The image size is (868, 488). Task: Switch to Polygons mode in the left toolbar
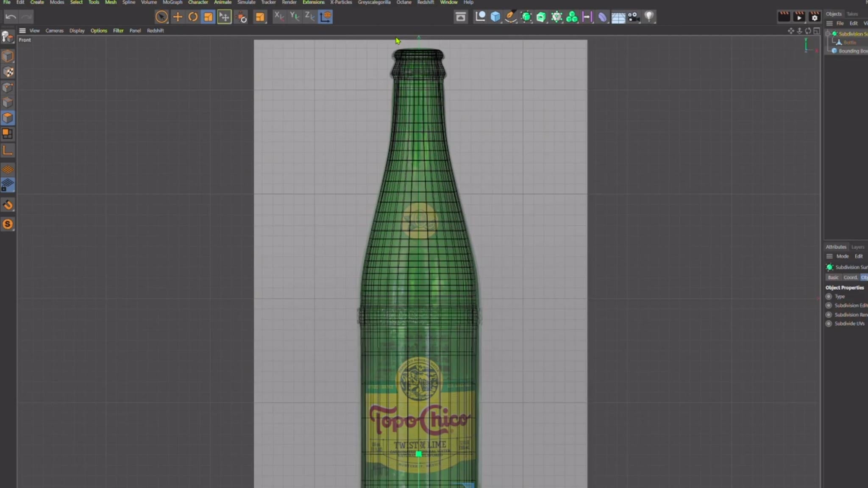pyautogui.click(x=8, y=118)
